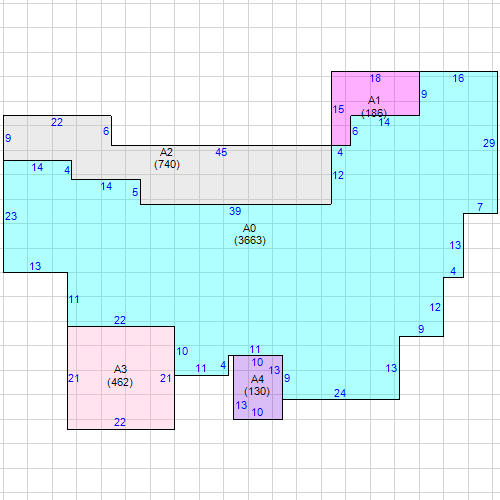The height and width of the screenshot is (500, 500).
Task: Click the 10 dimension on A4's bottom edge
Action: pos(257,412)
